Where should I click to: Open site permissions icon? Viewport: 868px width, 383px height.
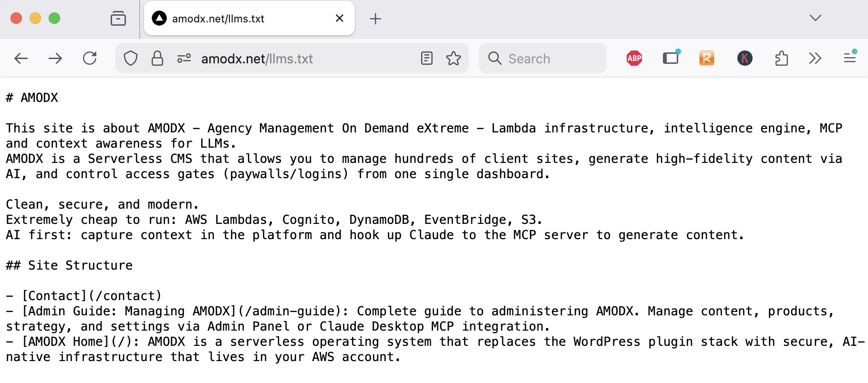pos(184,59)
